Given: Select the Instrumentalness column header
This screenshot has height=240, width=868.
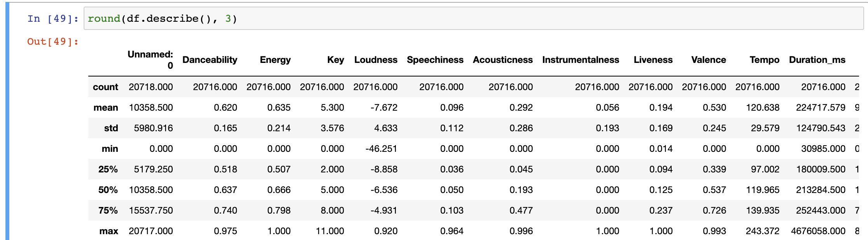Looking at the screenshot, I should coord(581,60).
